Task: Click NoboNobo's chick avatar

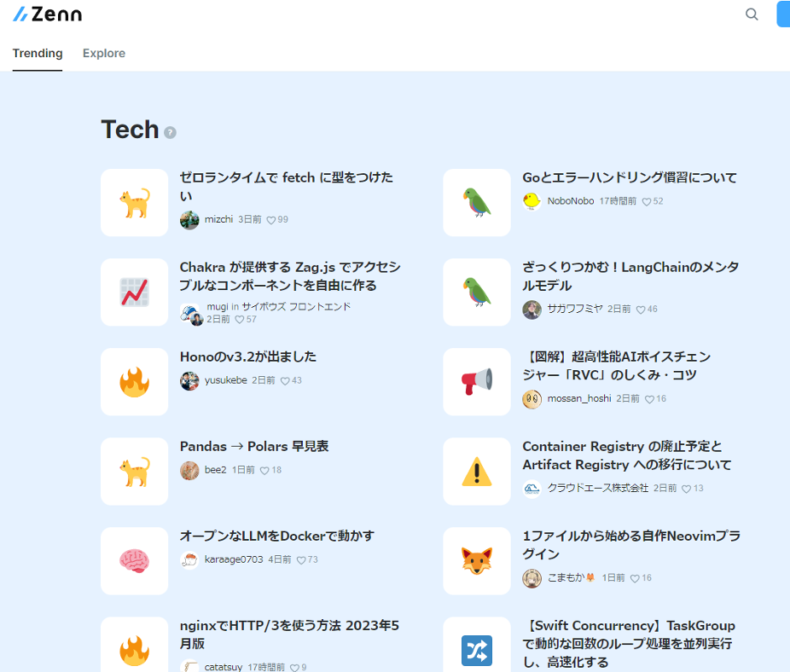Action: pos(532,201)
